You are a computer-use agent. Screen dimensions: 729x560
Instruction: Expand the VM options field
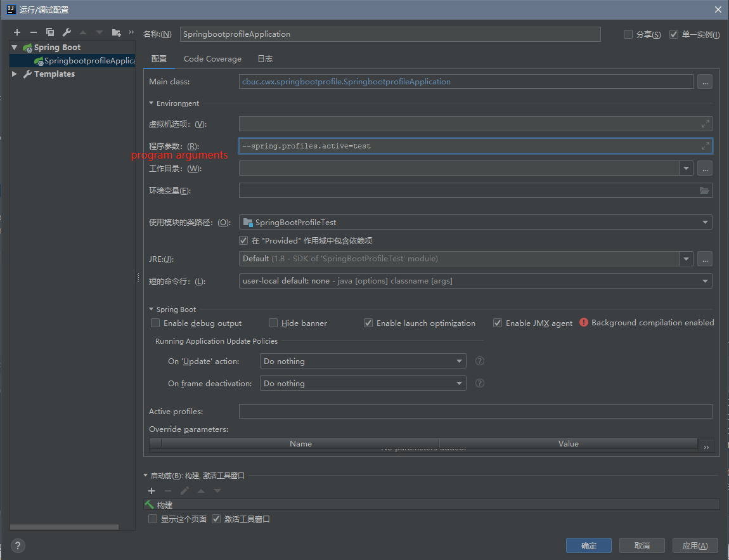[x=706, y=124]
